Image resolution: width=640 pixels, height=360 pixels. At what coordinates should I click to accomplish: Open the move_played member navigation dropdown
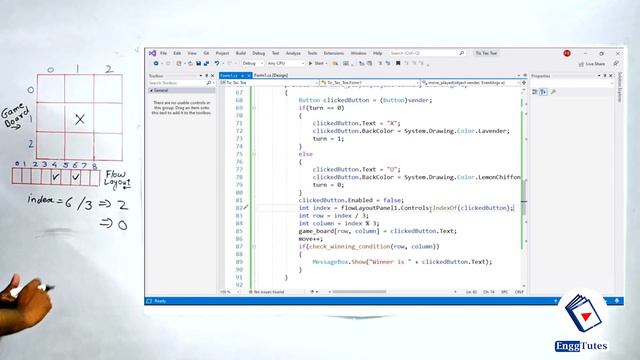point(470,83)
